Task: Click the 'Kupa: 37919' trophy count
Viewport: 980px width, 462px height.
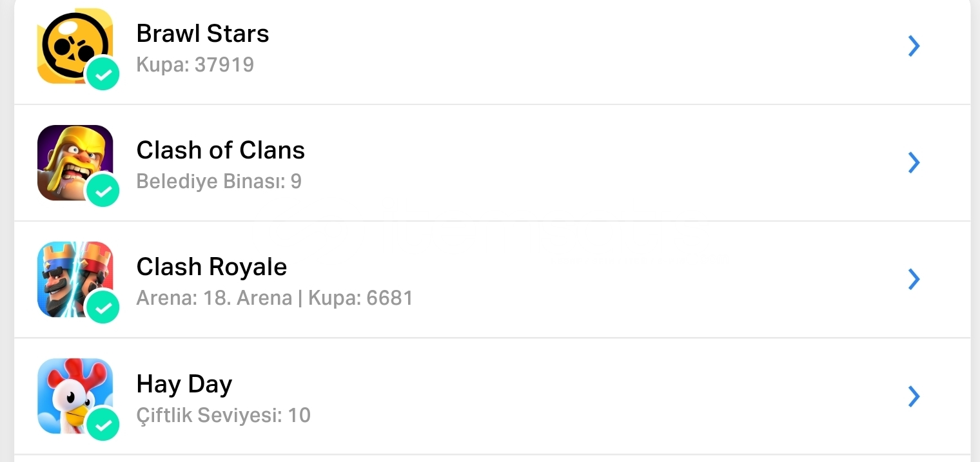Action: point(195,65)
